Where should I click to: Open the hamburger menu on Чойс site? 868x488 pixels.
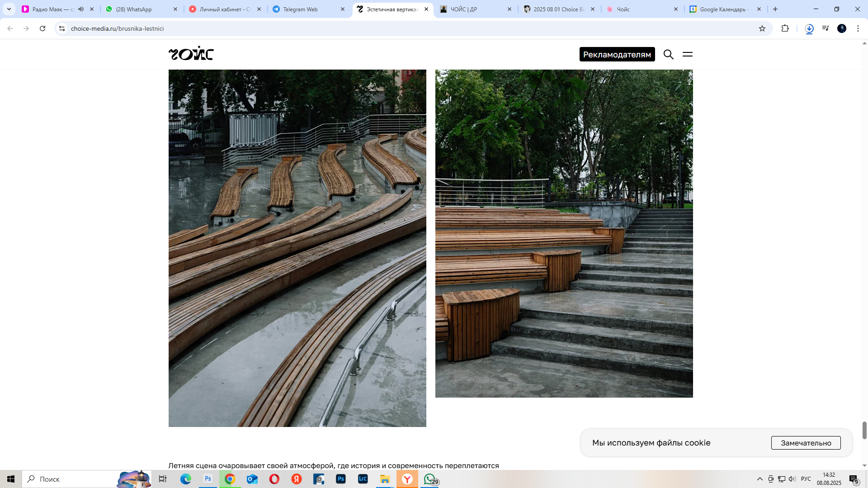[687, 54]
